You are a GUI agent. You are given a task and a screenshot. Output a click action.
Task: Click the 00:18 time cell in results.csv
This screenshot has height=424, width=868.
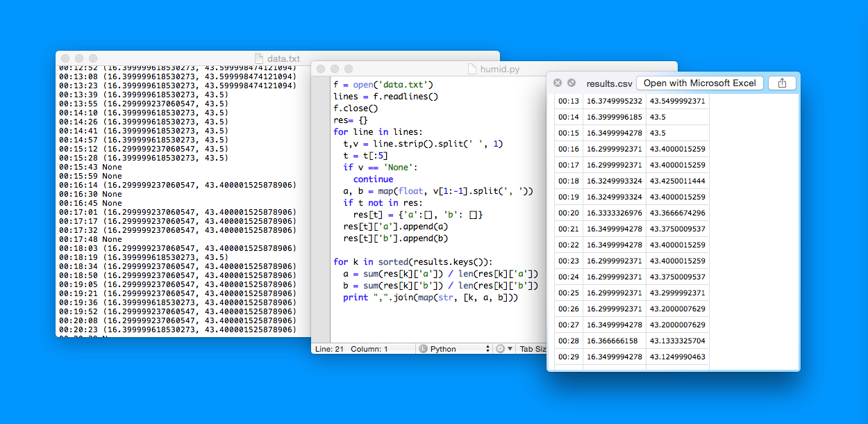coord(569,181)
